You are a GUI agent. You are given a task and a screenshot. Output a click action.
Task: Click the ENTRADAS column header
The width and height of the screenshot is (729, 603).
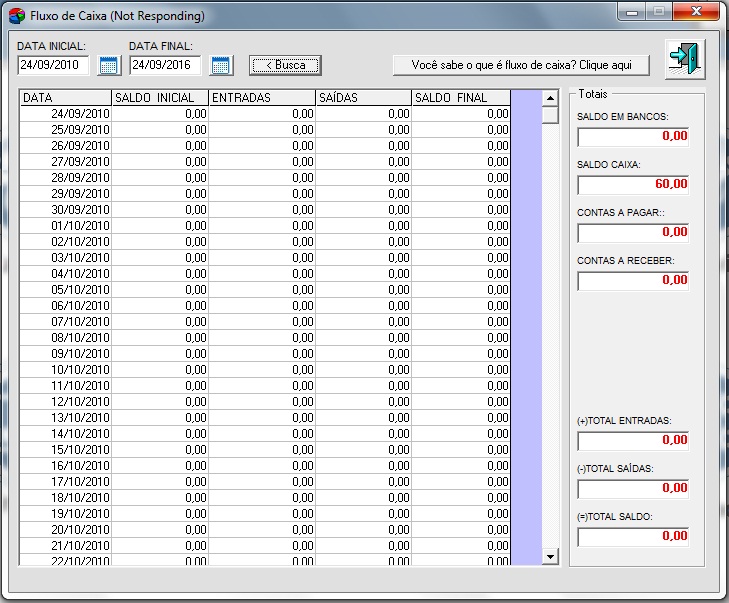point(262,98)
